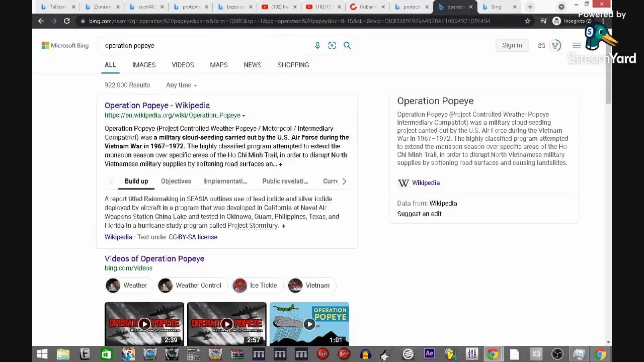Click the microphone voice search icon
Viewport: 644px width, 362px height.
(x=317, y=45)
